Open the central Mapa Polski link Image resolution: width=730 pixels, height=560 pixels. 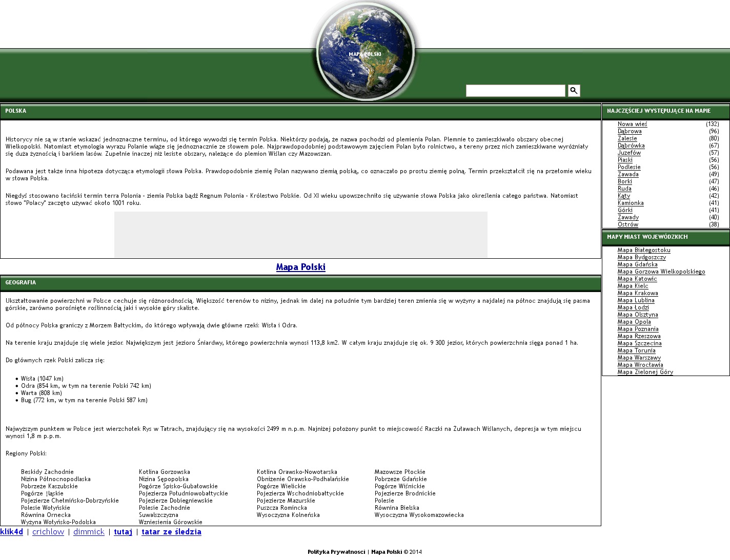pos(300,267)
